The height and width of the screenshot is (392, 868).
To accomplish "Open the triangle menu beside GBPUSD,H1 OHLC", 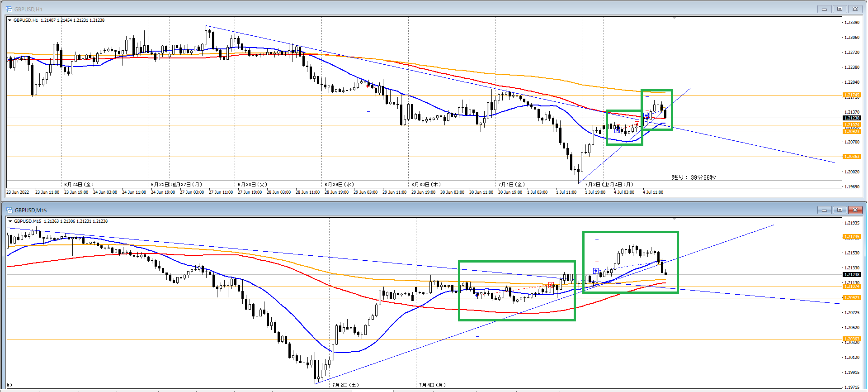I will [10, 20].
